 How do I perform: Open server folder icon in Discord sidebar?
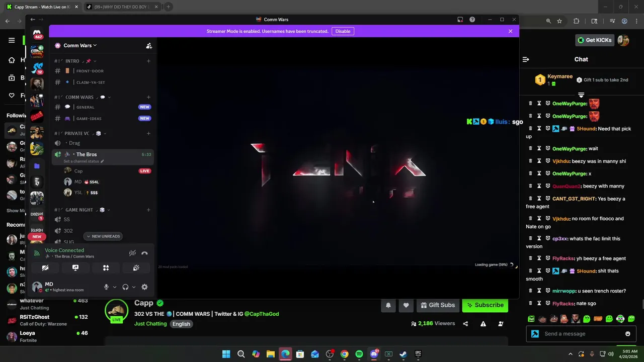click(37, 165)
